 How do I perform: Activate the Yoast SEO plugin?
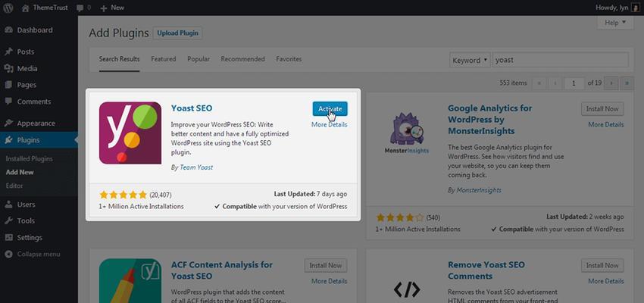330,109
